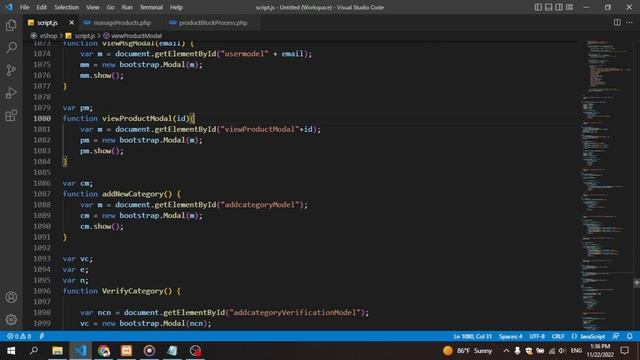Open the Edit menu

point(41,7)
